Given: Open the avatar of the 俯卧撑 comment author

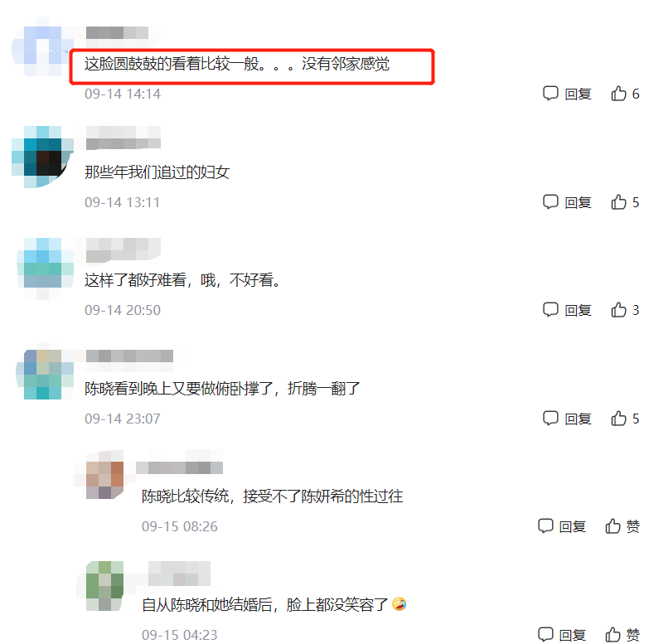Looking at the screenshot, I should pos(42,375).
